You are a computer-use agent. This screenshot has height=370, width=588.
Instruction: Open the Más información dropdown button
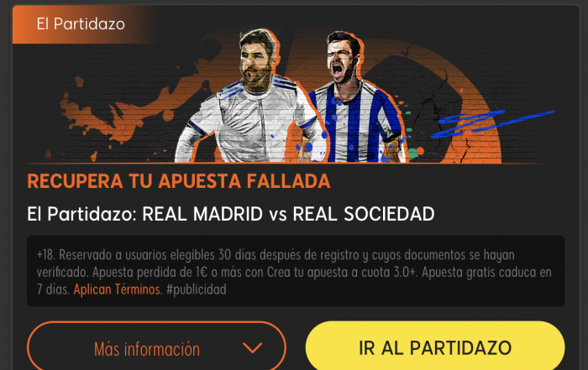(157, 346)
